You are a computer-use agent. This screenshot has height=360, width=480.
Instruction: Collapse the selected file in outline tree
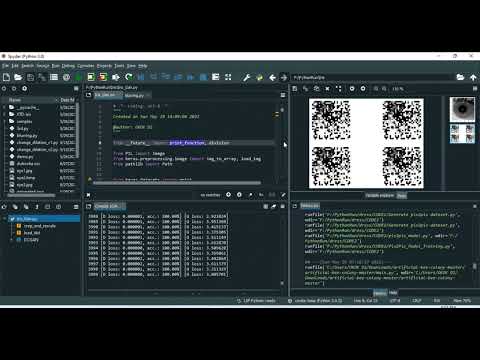coord(4,219)
